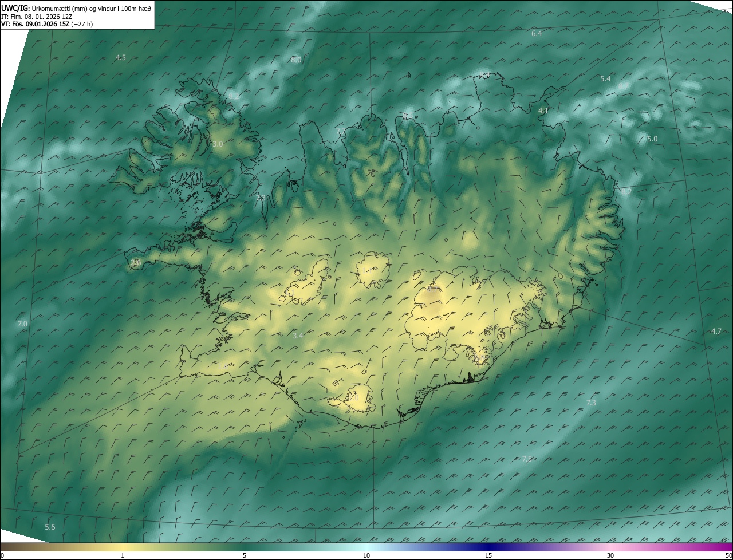Click the 30 tick on the color scale
The height and width of the screenshot is (560, 733).
(x=610, y=555)
